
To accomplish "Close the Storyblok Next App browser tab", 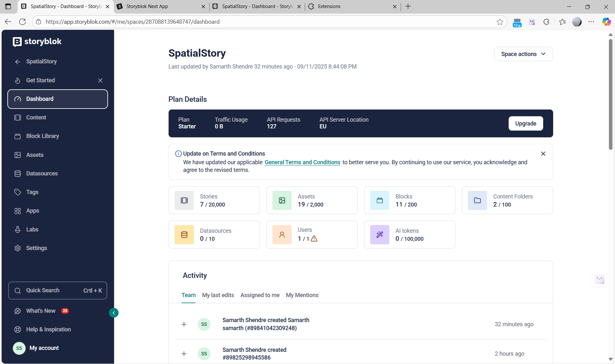I will click(203, 7).
